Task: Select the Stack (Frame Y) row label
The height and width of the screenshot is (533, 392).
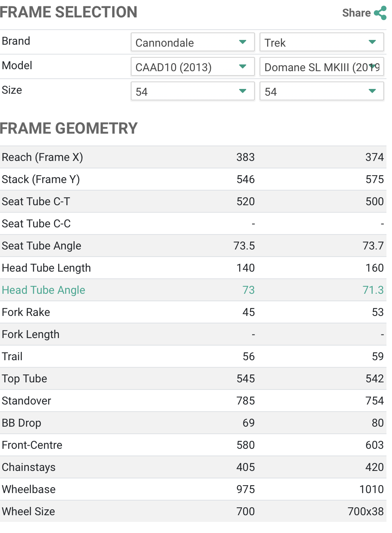Action: pyautogui.click(x=41, y=180)
